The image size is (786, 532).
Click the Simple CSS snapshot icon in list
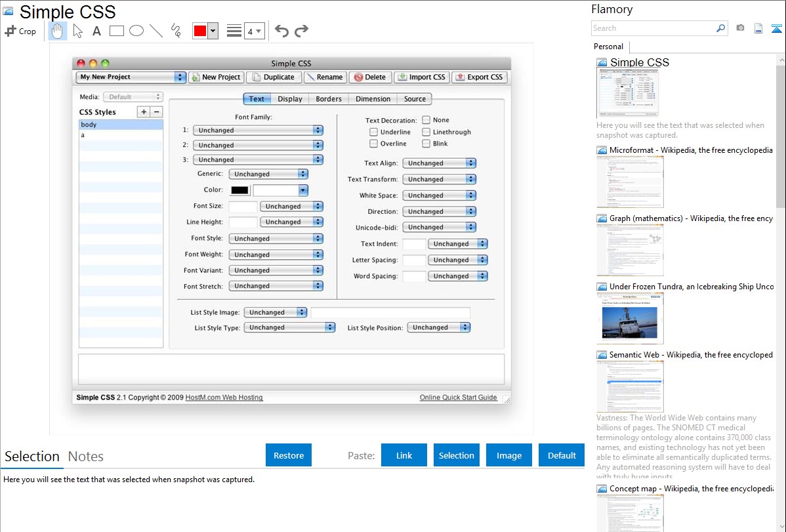pos(602,62)
